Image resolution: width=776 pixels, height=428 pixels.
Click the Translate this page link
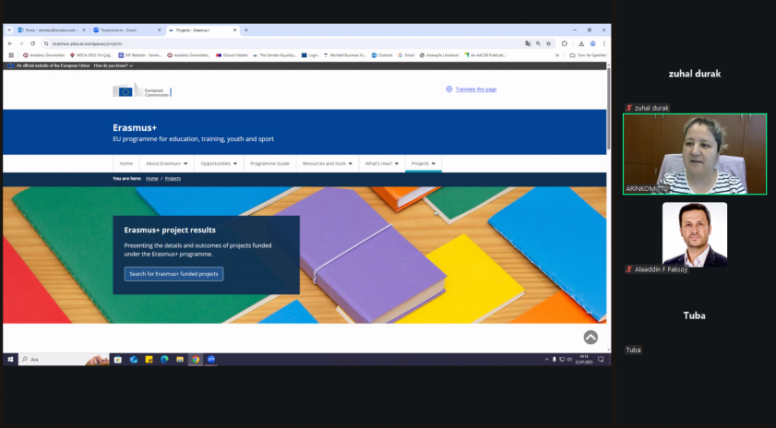tap(476, 89)
